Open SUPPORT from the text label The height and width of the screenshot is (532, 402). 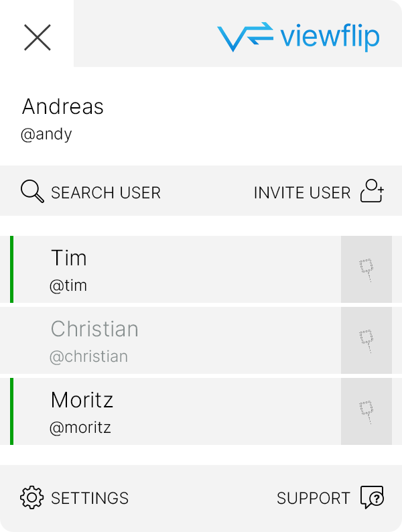click(313, 498)
